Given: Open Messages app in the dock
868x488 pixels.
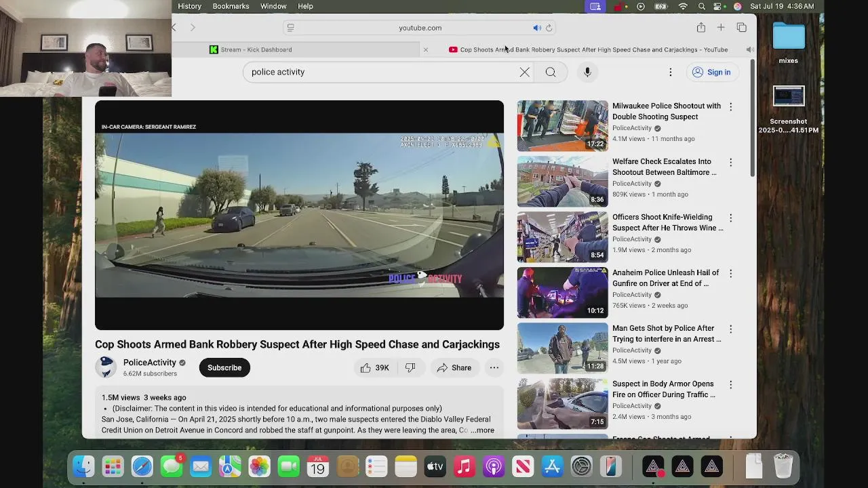Looking at the screenshot, I should pyautogui.click(x=172, y=466).
